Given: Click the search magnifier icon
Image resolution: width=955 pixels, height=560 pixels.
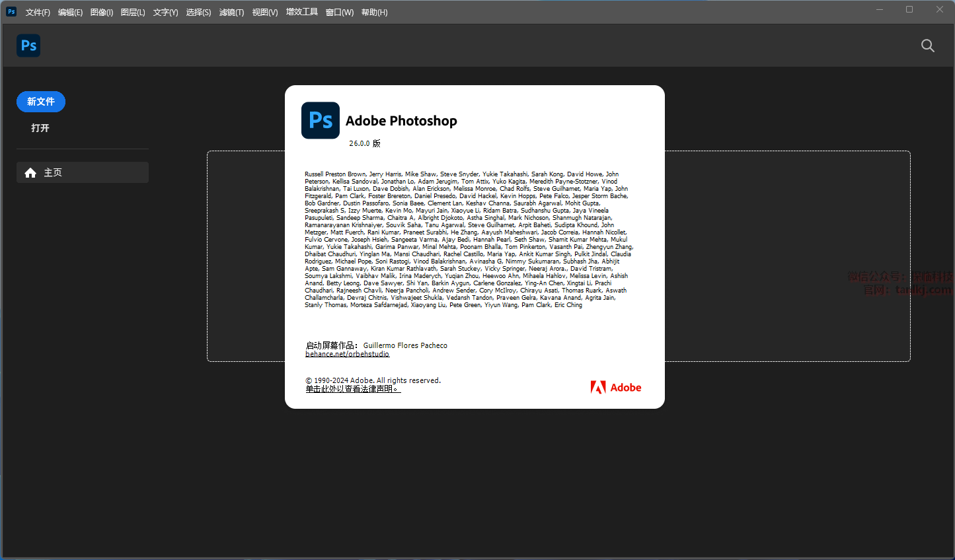Looking at the screenshot, I should pos(928,46).
